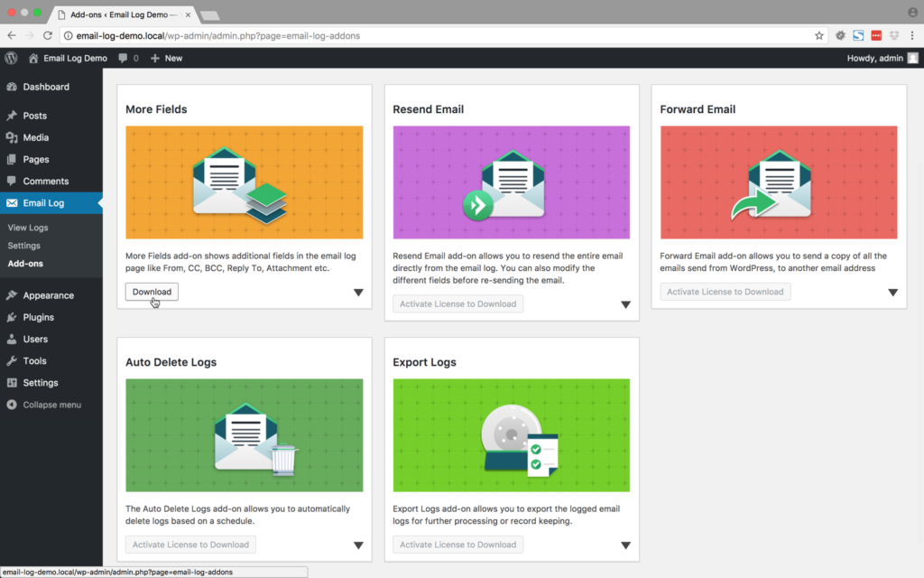Image resolution: width=924 pixels, height=578 pixels.
Task: Open a new browser tab
Action: coord(209,15)
